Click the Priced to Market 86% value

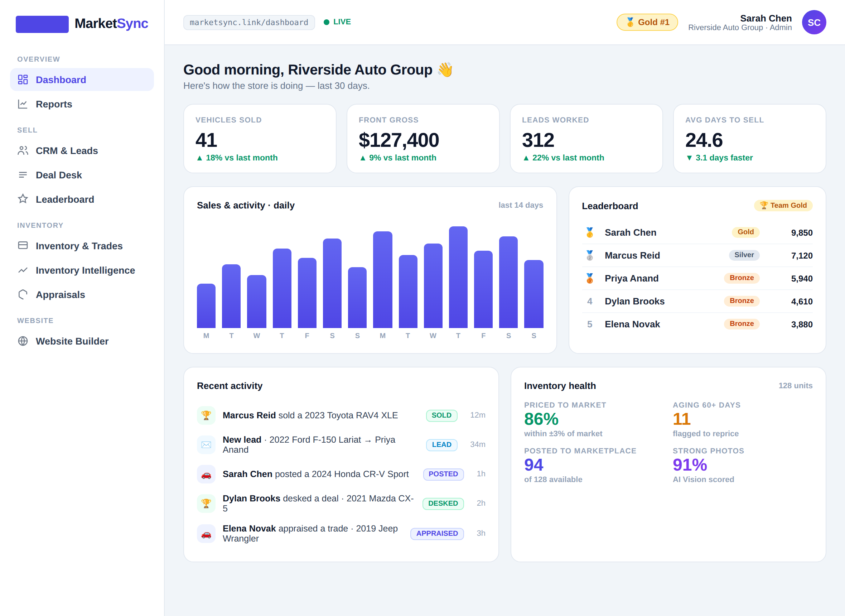(x=541, y=419)
